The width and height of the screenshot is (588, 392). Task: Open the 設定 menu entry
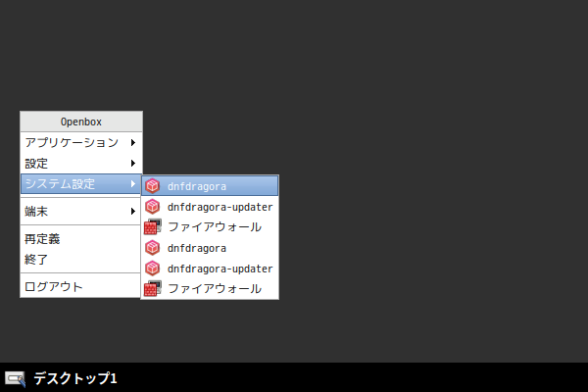pos(81,164)
